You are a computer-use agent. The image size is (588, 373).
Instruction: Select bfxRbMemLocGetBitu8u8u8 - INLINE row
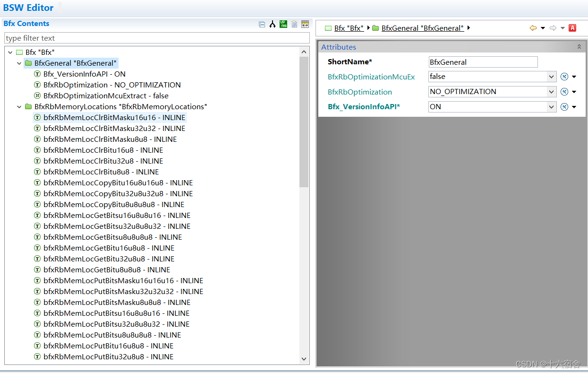(x=107, y=269)
